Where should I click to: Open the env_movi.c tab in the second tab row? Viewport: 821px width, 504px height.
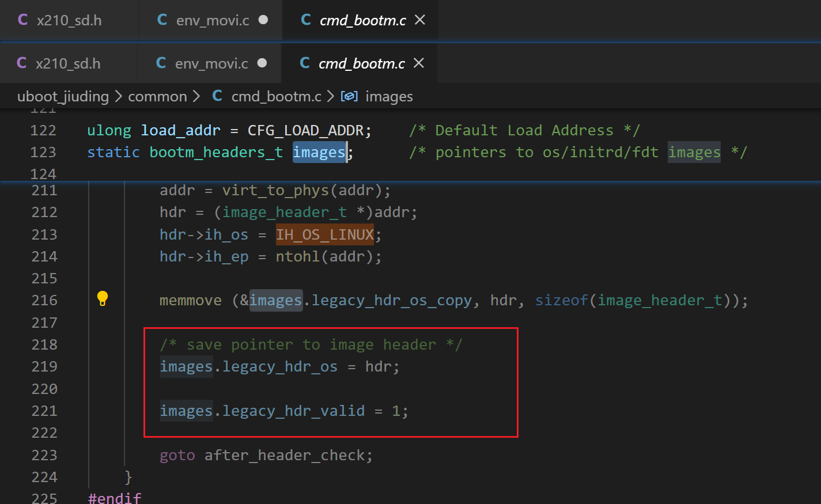tap(210, 63)
